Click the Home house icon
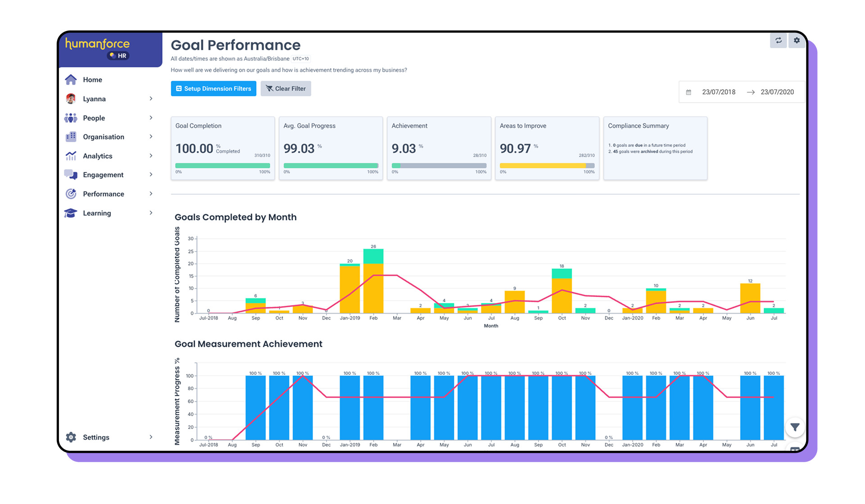865x504 pixels. [x=71, y=80]
